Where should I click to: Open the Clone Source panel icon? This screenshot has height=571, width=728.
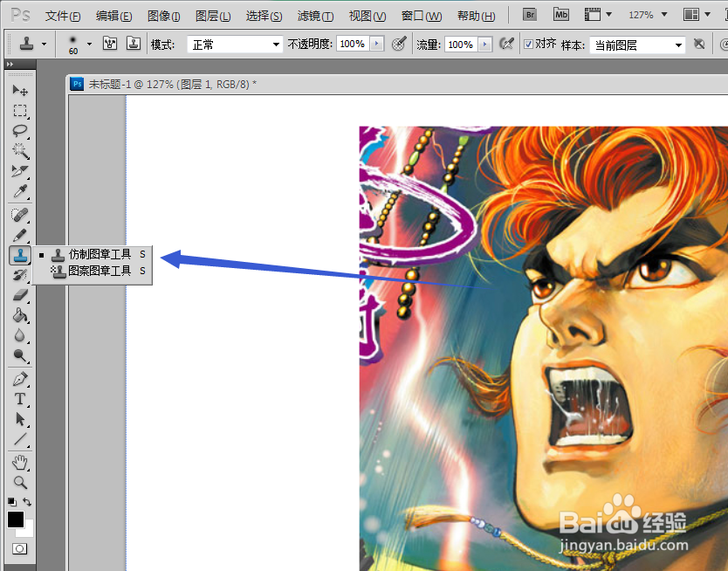134,45
